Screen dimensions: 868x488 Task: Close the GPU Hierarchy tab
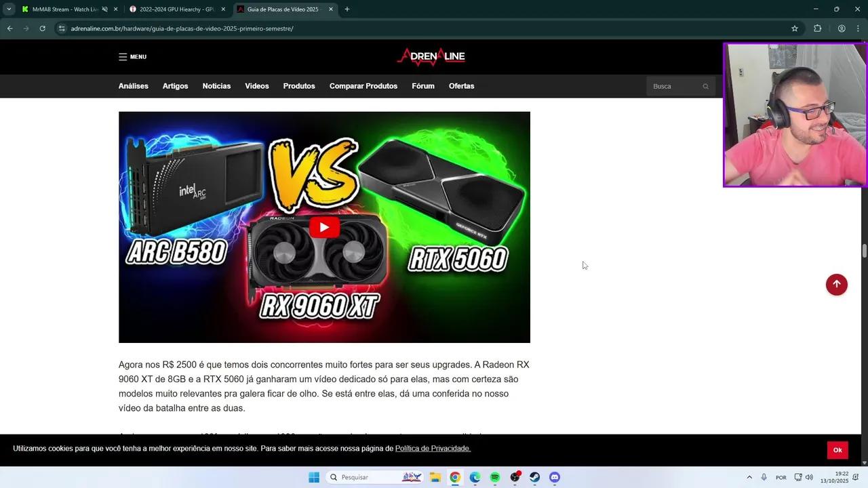tap(223, 9)
